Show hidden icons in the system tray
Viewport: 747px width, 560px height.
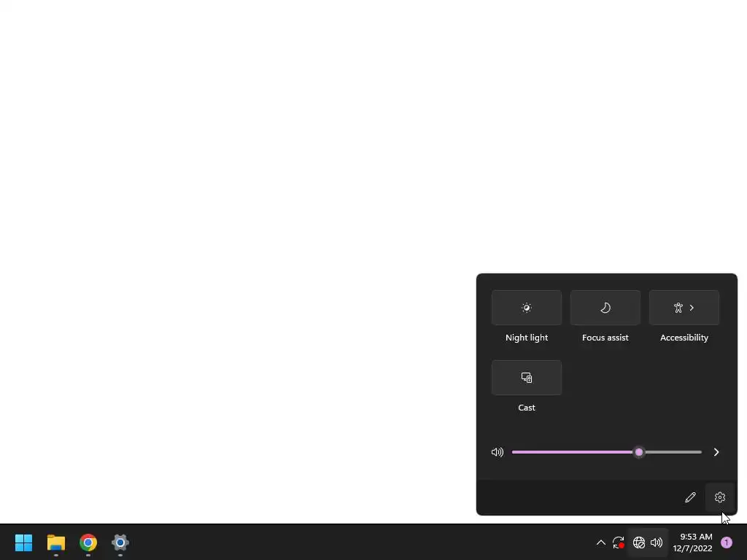click(x=601, y=542)
